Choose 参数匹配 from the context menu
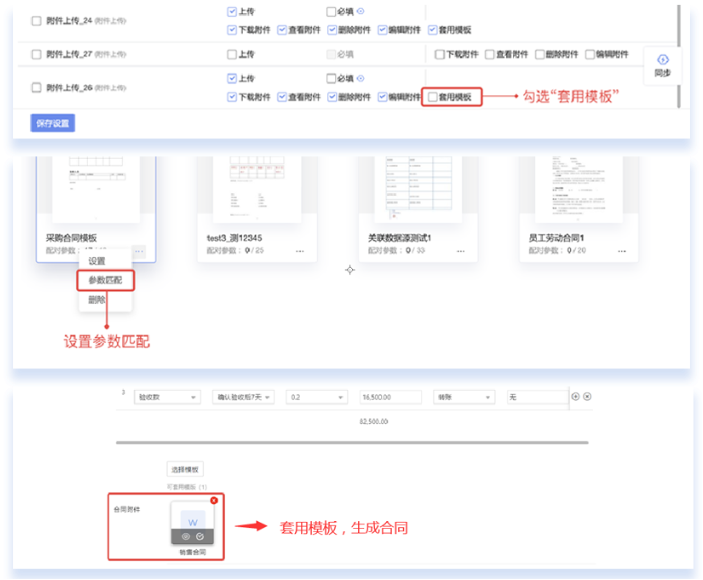 point(105,280)
